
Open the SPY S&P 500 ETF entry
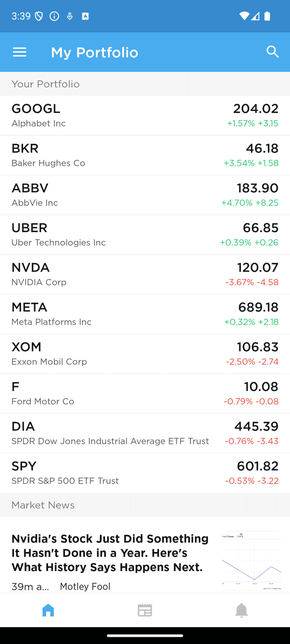pos(145,472)
